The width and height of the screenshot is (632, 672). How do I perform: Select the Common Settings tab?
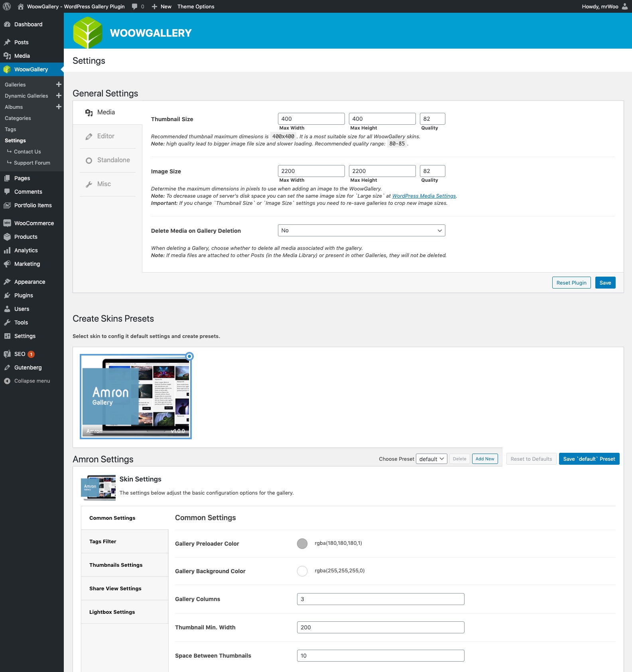[125, 518]
